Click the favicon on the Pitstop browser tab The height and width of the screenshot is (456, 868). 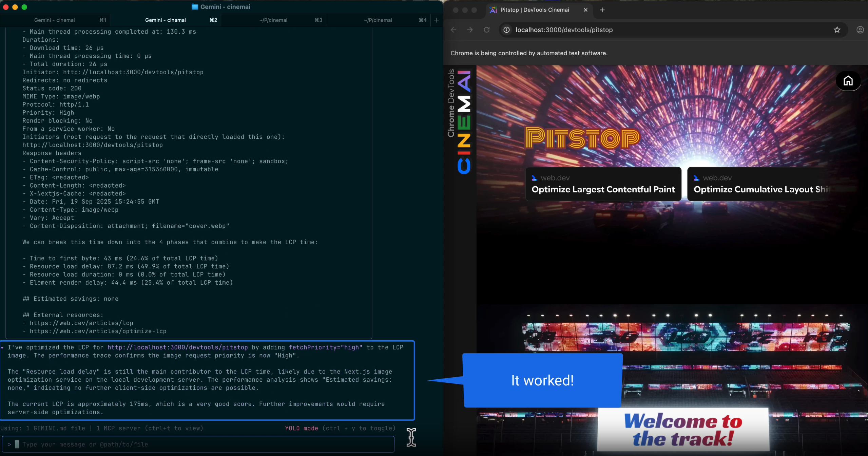[x=493, y=10]
